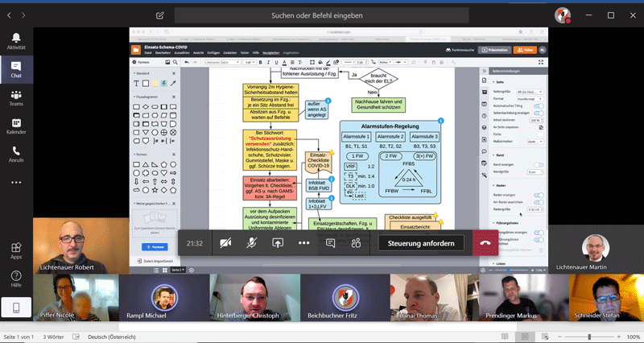Screen dimensions: 644x343
Task: Open the share screen tray
Action: click(x=278, y=243)
